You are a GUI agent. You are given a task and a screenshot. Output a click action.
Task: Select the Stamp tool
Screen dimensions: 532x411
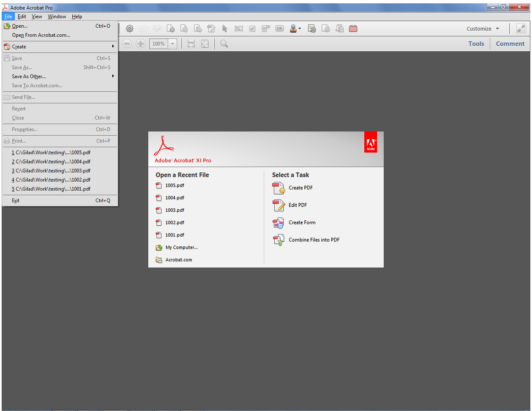pyautogui.click(x=294, y=29)
